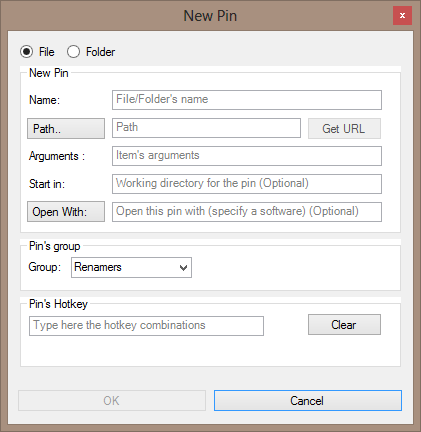Click the disabled OK button

[x=112, y=400]
